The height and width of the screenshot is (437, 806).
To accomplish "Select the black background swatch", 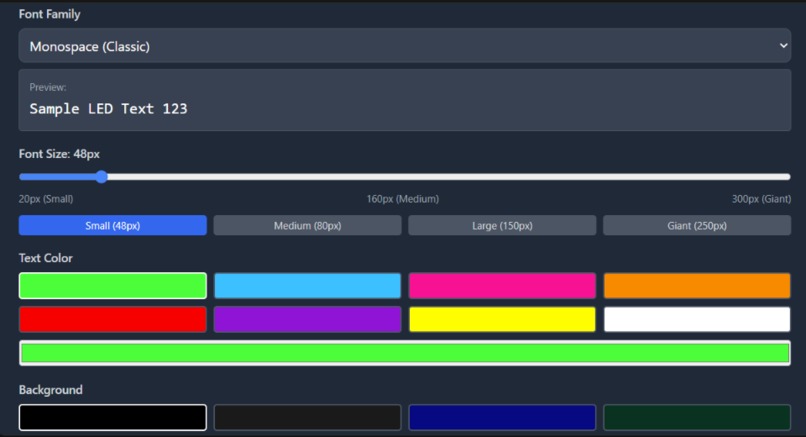I will point(113,417).
